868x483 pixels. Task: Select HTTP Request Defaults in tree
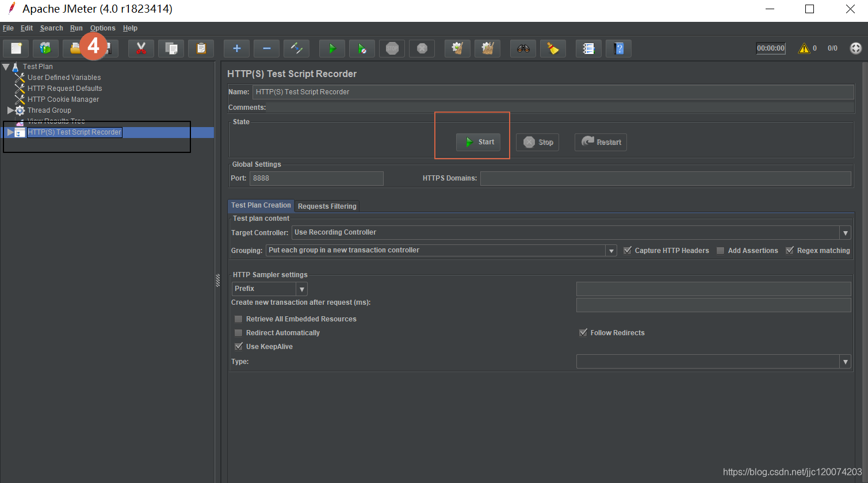65,89
